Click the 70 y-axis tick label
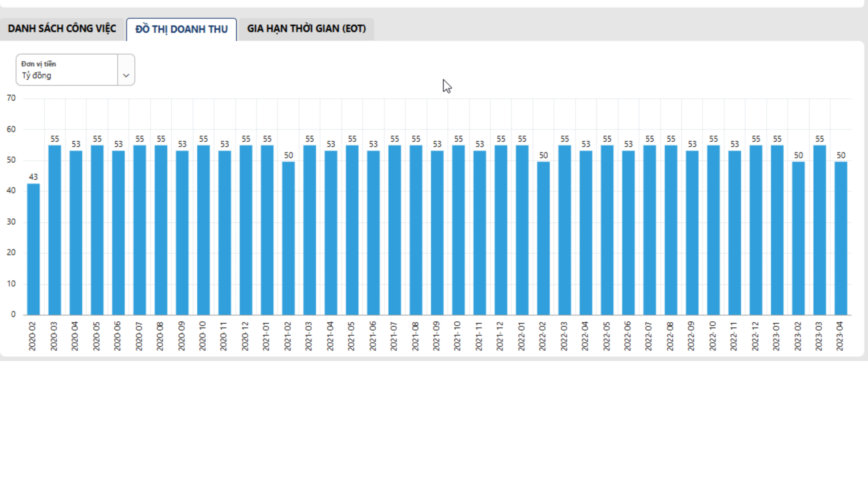The image size is (868, 488). [11, 98]
